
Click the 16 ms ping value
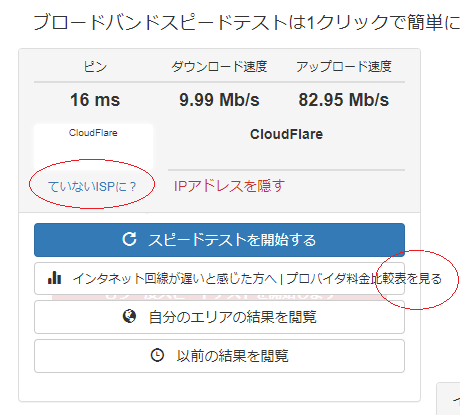[95, 100]
